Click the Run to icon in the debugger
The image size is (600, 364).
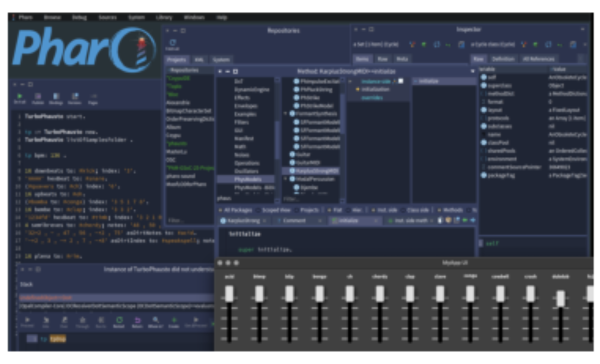click(x=101, y=321)
